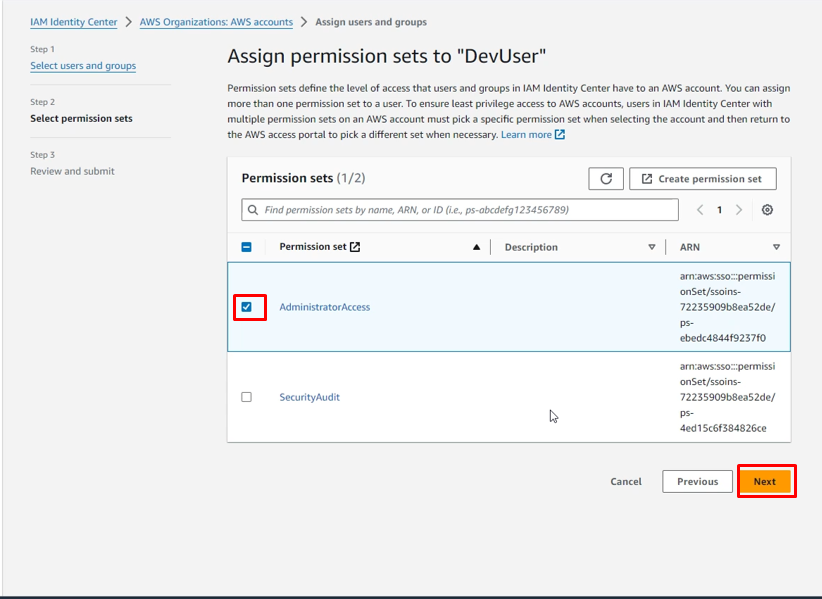822x599 pixels.
Task: Toggle the select-all header checkbox
Action: (x=246, y=247)
